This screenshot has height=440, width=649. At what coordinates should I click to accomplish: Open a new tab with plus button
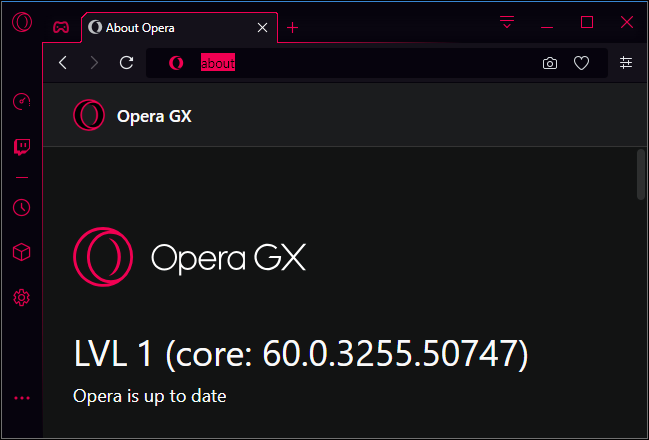pos(292,28)
